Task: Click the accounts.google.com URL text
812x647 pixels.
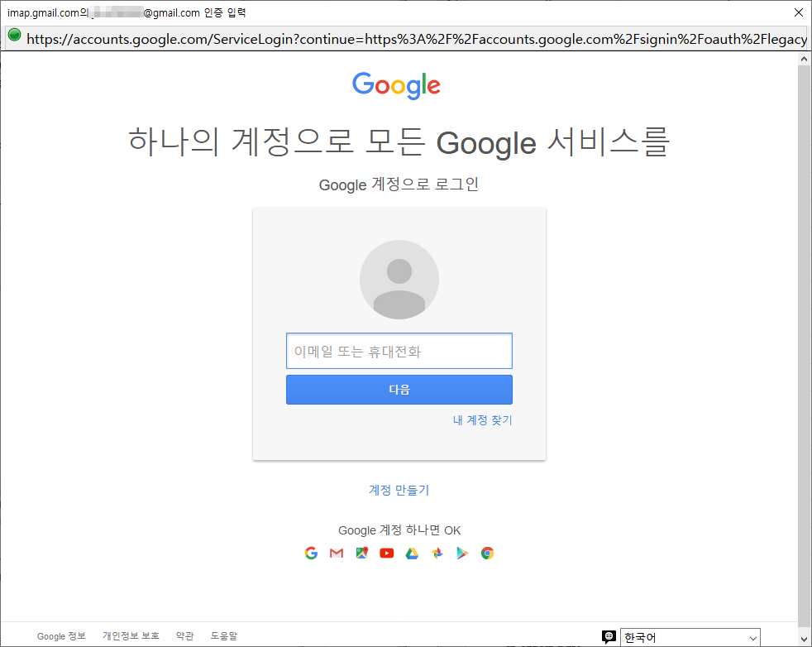Action: 417,40
